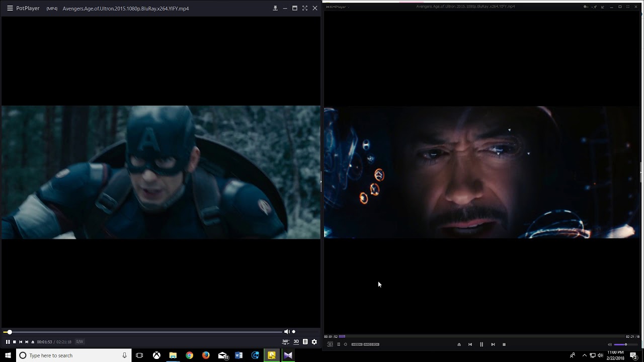This screenshot has width=644, height=362.
Task: Switch to KMPlayer via its purple taskbar icon
Action: 288,355
